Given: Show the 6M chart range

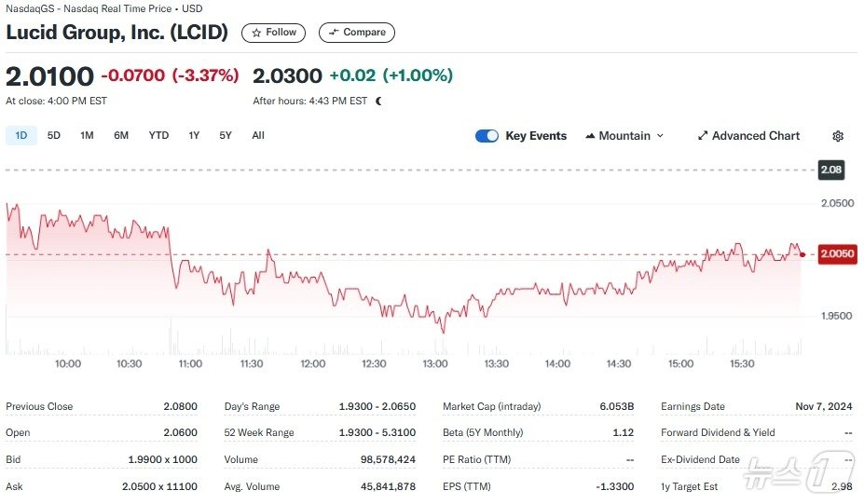Looking at the screenshot, I should (x=121, y=136).
